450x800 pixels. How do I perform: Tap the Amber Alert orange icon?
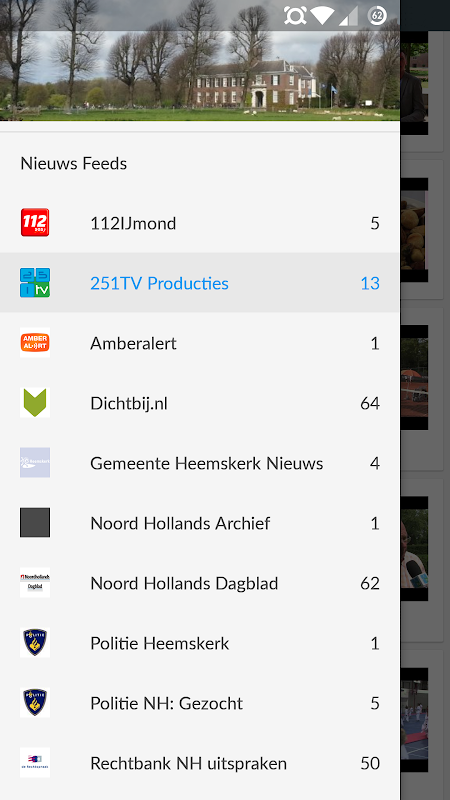pyautogui.click(x=35, y=343)
